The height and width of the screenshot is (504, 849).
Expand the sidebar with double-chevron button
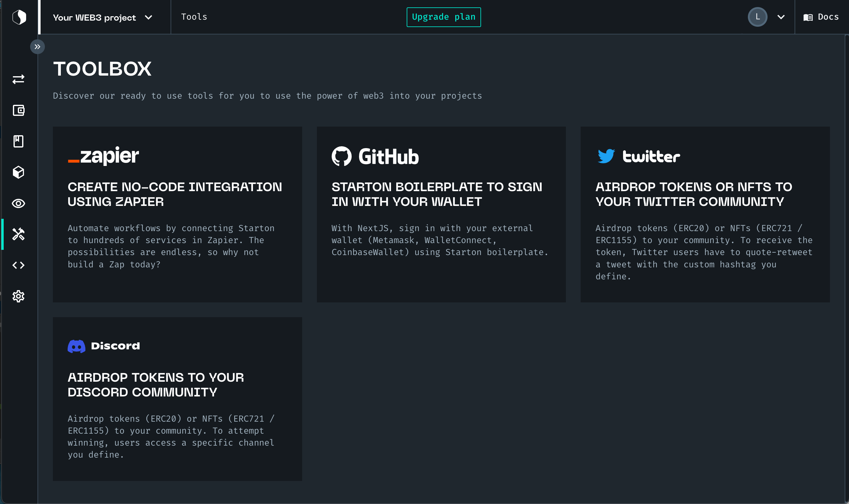pyautogui.click(x=38, y=46)
